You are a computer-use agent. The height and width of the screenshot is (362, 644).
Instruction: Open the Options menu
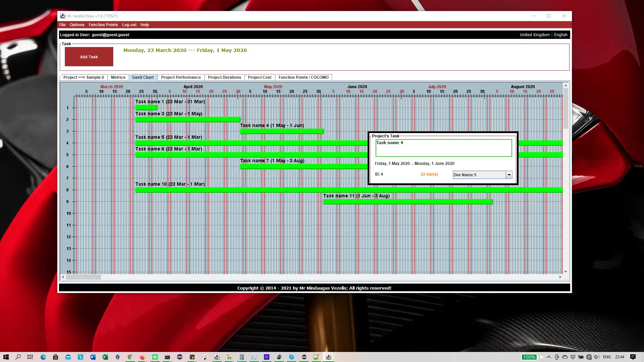tap(77, 25)
